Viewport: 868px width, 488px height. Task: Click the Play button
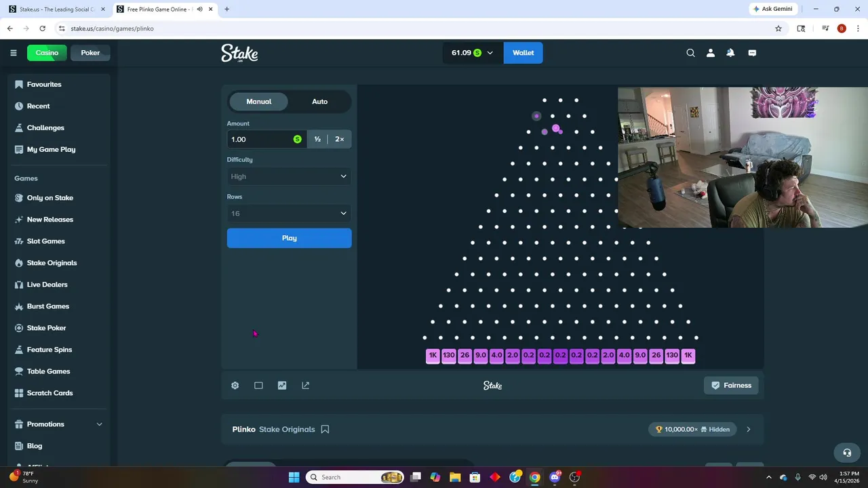point(289,238)
